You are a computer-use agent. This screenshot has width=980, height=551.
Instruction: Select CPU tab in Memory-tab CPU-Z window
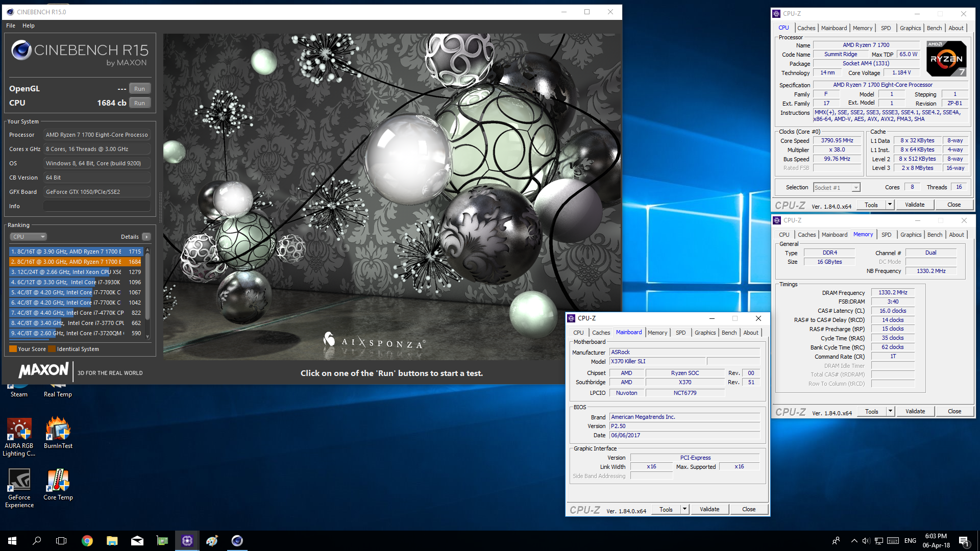tap(784, 235)
